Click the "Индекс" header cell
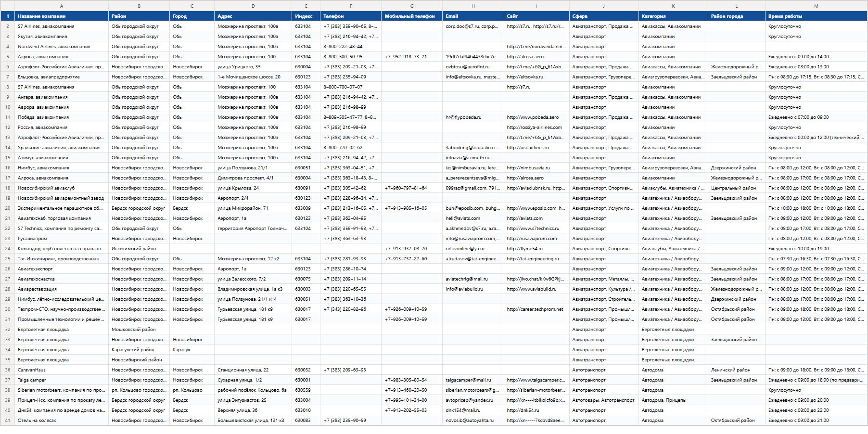The height and width of the screenshot is (434, 868). click(306, 16)
